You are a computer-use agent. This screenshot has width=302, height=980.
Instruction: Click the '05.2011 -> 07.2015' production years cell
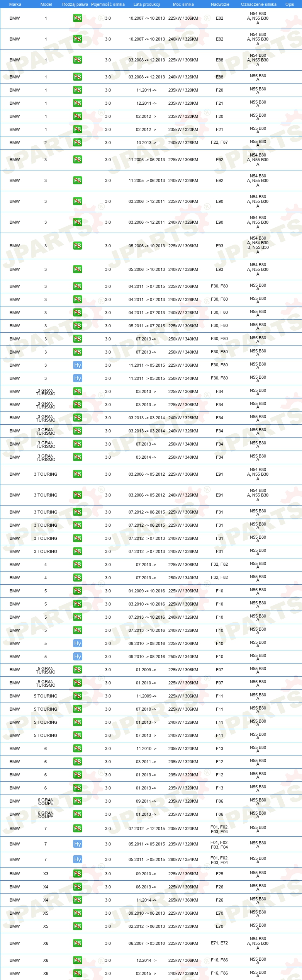pyautogui.click(x=147, y=326)
